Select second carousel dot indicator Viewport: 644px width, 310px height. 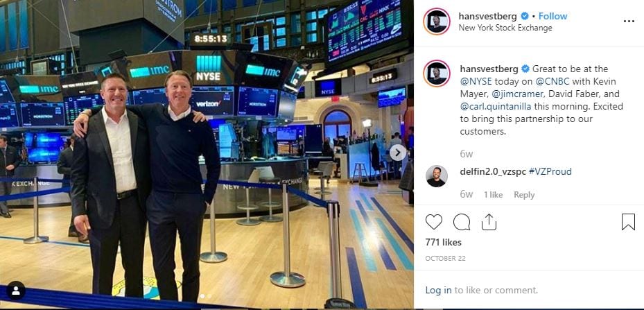pyautogui.click(x=209, y=296)
